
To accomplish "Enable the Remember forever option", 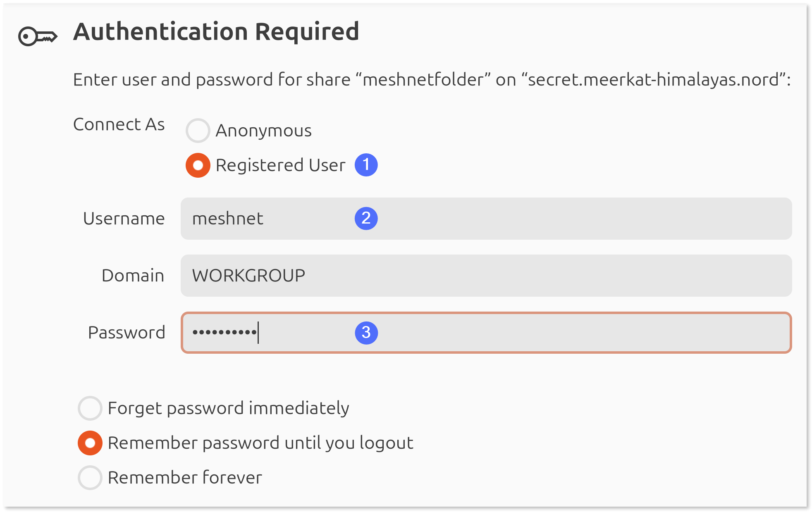I will coord(90,478).
